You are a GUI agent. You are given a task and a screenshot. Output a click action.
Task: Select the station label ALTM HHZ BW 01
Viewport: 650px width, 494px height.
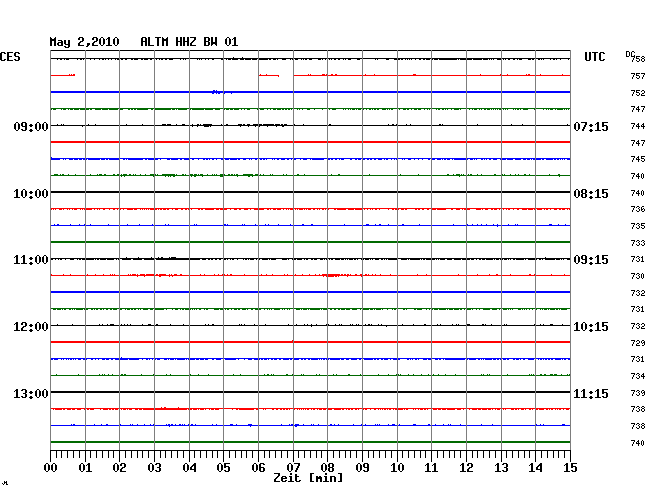point(189,42)
